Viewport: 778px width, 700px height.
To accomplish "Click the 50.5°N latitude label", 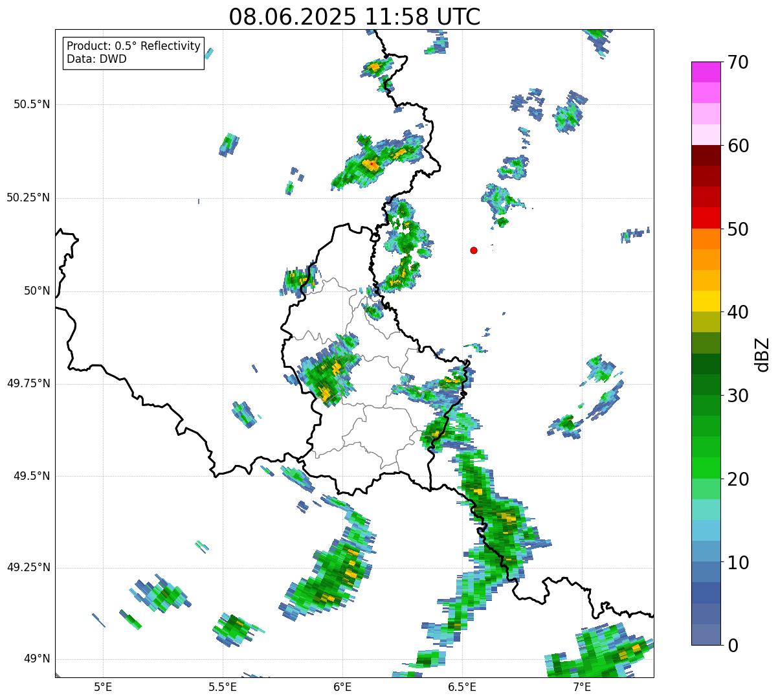I will 32,104.
